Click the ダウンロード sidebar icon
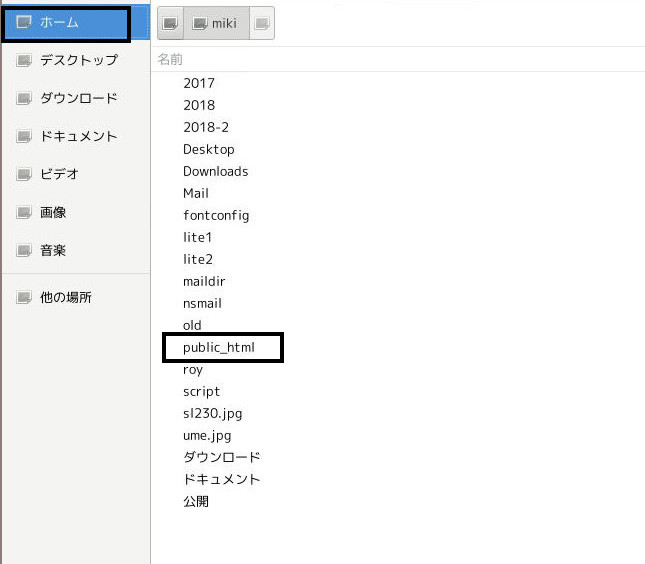 click(x=24, y=98)
